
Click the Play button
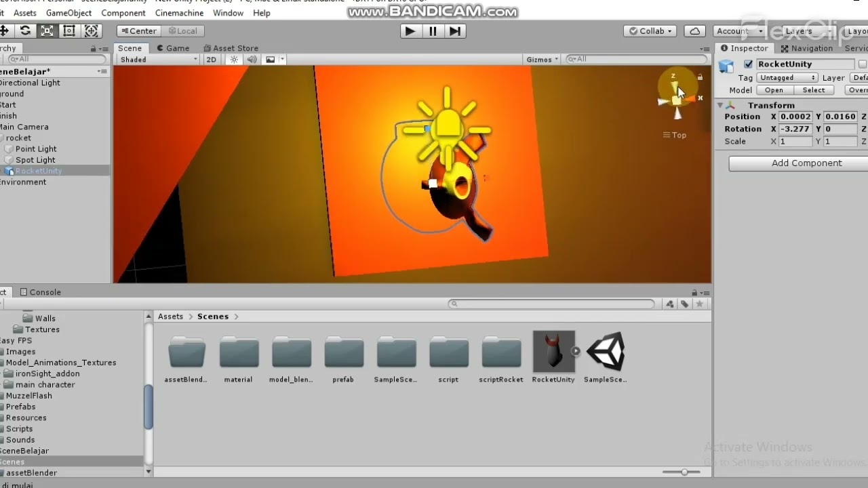coord(410,30)
